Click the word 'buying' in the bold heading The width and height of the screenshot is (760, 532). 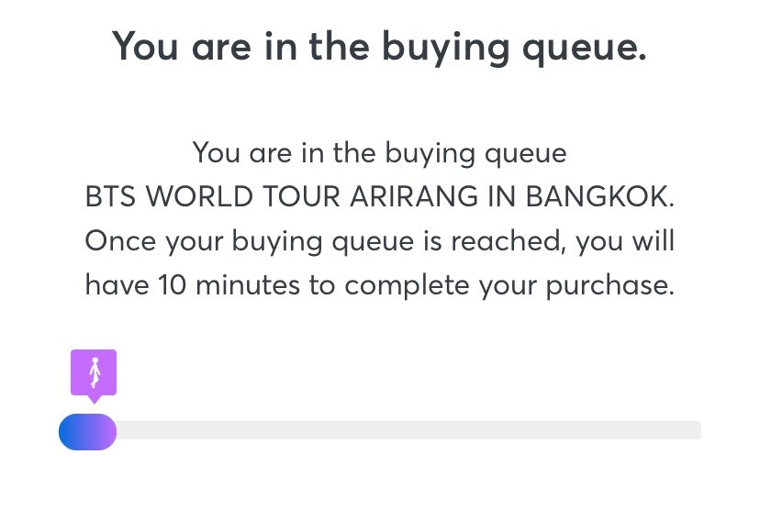coord(445,49)
